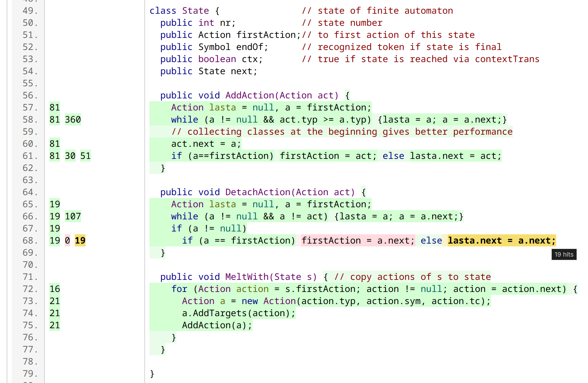Click hit count 360 on line 58

(73, 120)
